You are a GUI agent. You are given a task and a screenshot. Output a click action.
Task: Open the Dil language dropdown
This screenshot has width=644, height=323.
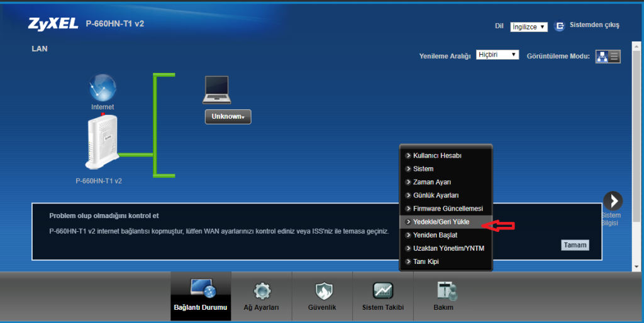pos(529,26)
